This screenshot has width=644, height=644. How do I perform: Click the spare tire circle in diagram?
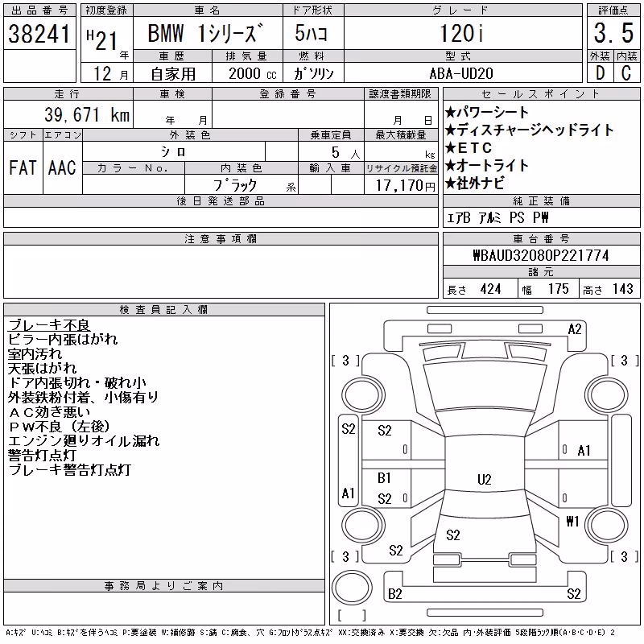click(352, 588)
